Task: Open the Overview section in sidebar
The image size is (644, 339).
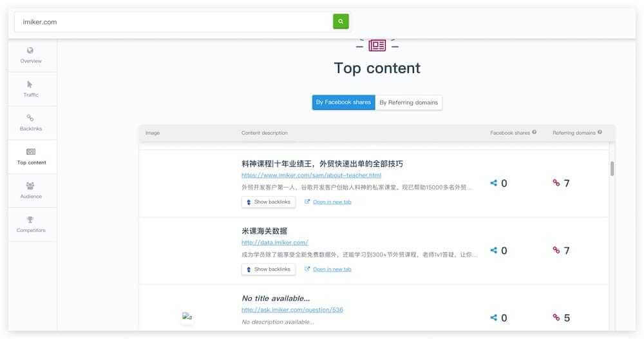Action: (31, 55)
